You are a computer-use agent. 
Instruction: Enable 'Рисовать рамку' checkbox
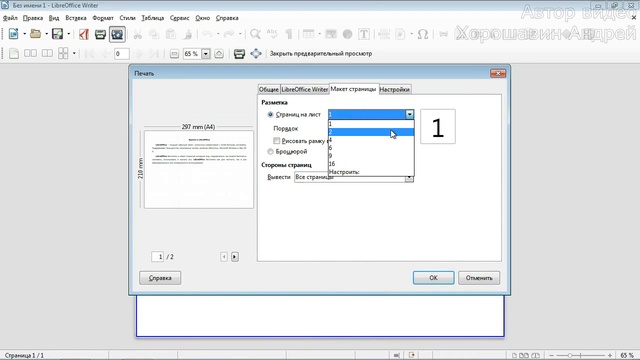click(276, 141)
